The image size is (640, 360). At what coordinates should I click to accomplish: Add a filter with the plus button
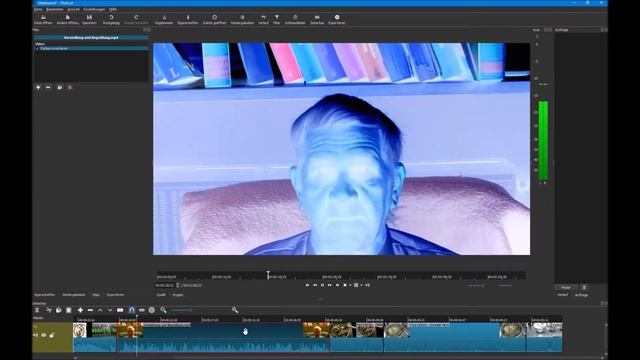coord(38,87)
